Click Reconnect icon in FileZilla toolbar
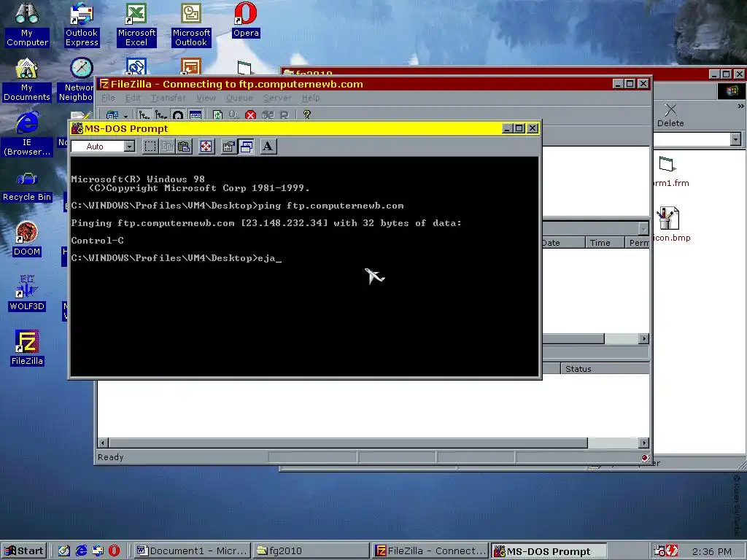747x560 pixels. (285, 114)
